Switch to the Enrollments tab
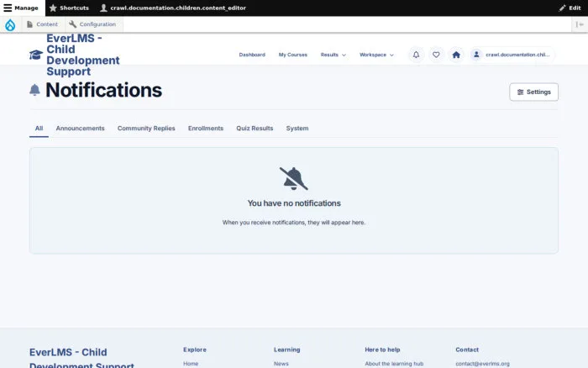The image size is (588, 368). tap(206, 129)
